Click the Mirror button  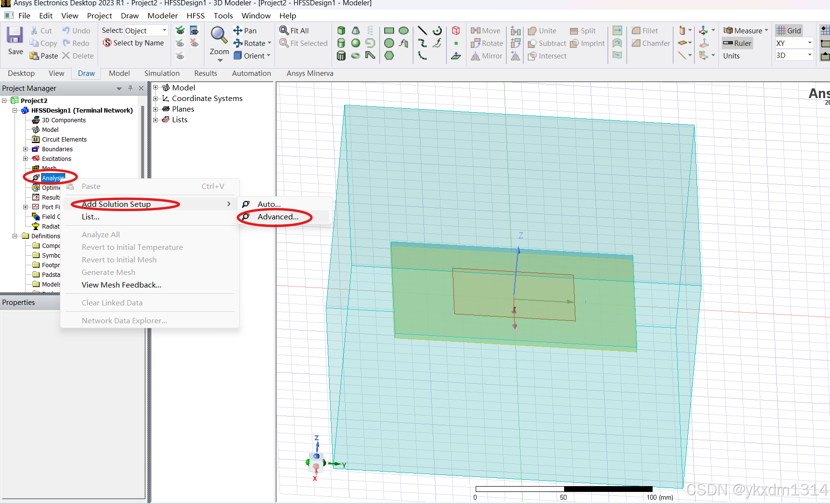click(x=487, y=56)
